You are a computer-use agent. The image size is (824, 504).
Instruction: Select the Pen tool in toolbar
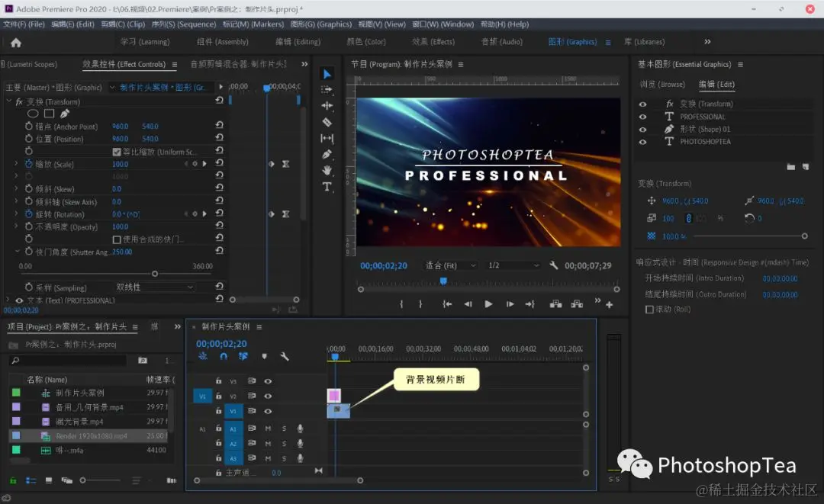click(x=327, y=154)
